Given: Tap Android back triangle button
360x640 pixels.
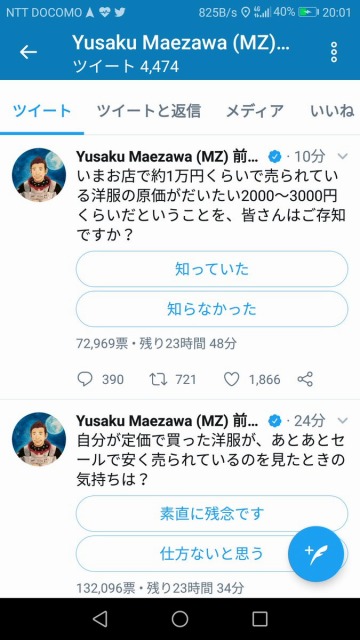Looking at the screenshot, I should pos(100,619).
